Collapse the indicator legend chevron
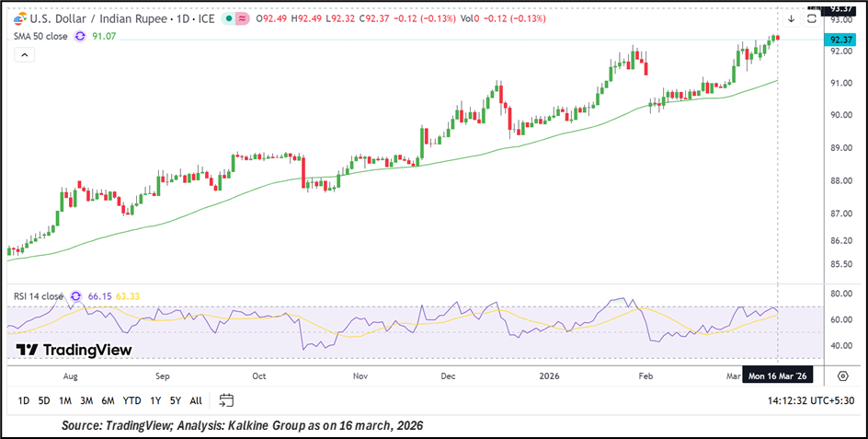Screen dimensions: 868x439 (x=24, y=55)
